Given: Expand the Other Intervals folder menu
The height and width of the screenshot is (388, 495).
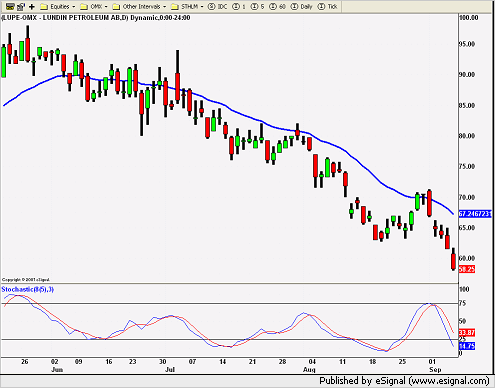Looking at the screenshot, I should (x=139, y=6).
